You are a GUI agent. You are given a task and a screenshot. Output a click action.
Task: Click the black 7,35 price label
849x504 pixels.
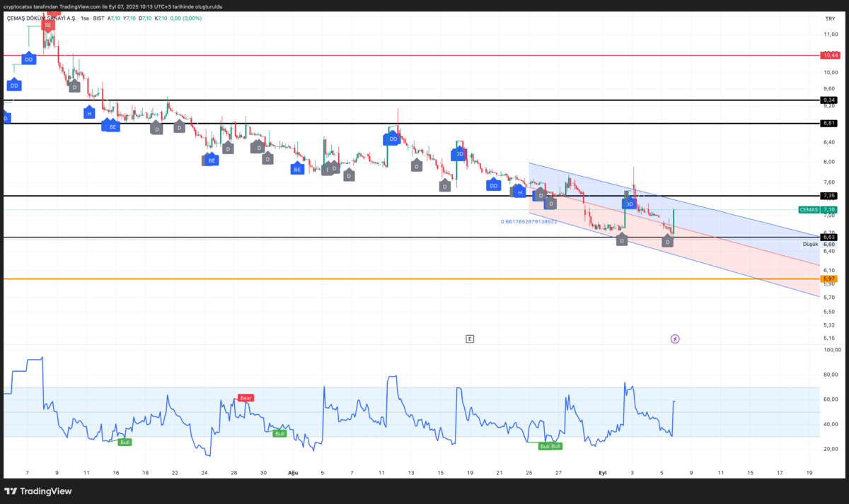(829, 195)
